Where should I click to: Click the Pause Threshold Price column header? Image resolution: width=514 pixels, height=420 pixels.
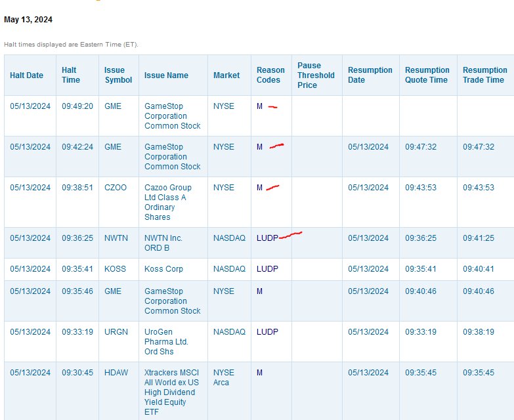(316, 75)
